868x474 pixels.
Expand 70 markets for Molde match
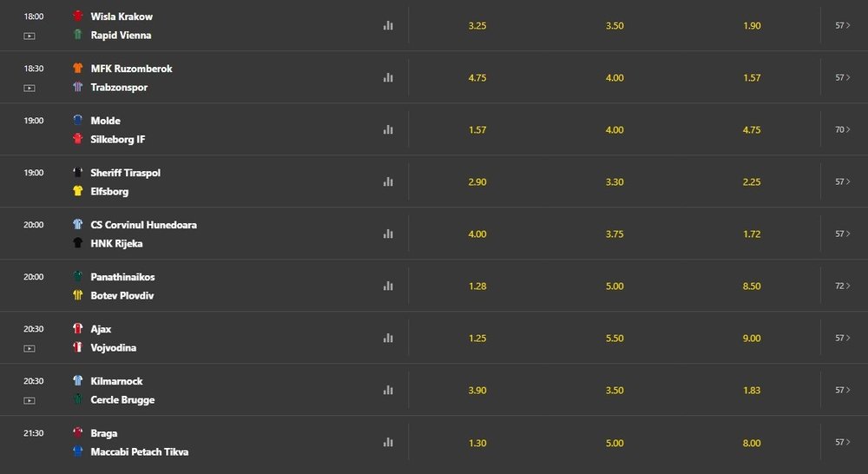(x=843, y=129)
